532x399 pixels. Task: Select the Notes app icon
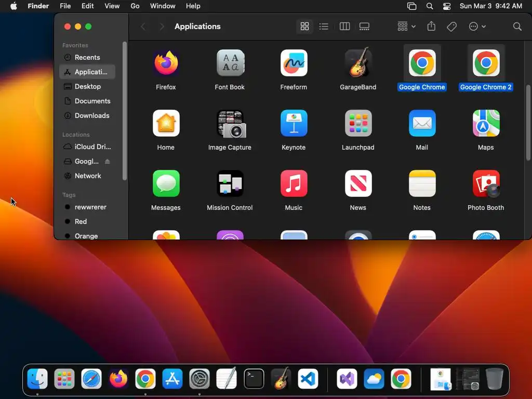click(422, 183)
